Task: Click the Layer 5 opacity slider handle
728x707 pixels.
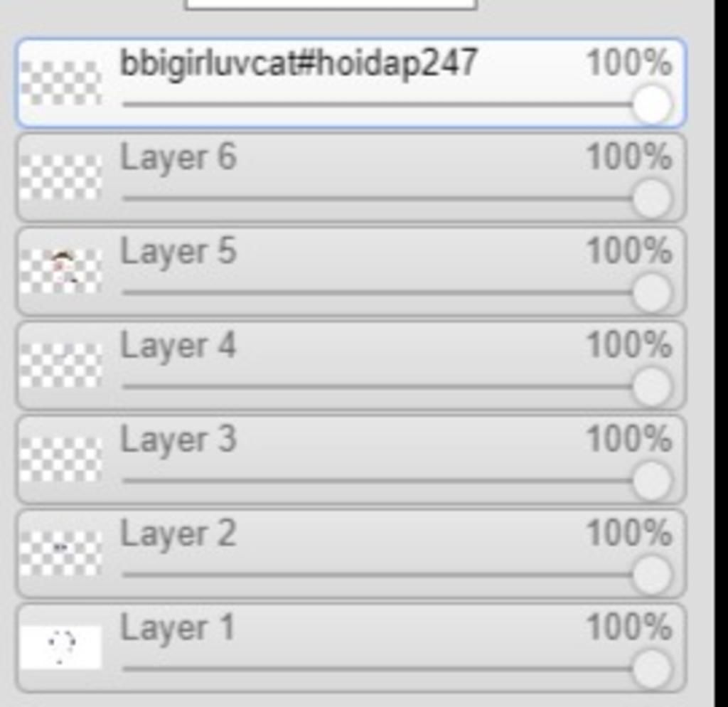Action: 652,292
